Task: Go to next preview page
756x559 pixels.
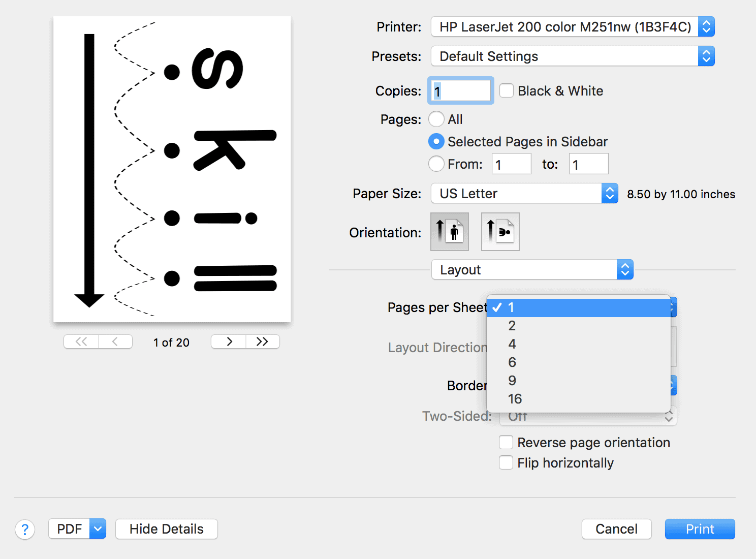Action: point(229,341)
